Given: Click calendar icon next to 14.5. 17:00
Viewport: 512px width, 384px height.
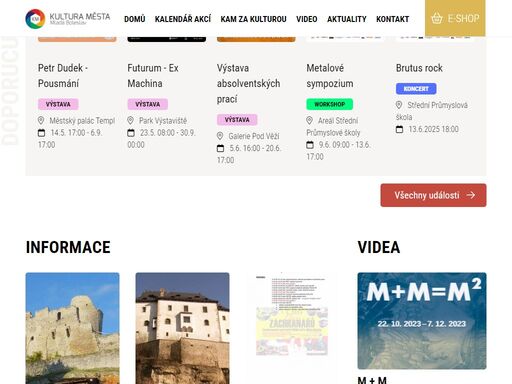Looking at the screenshot, I should (x=41, y=133).
